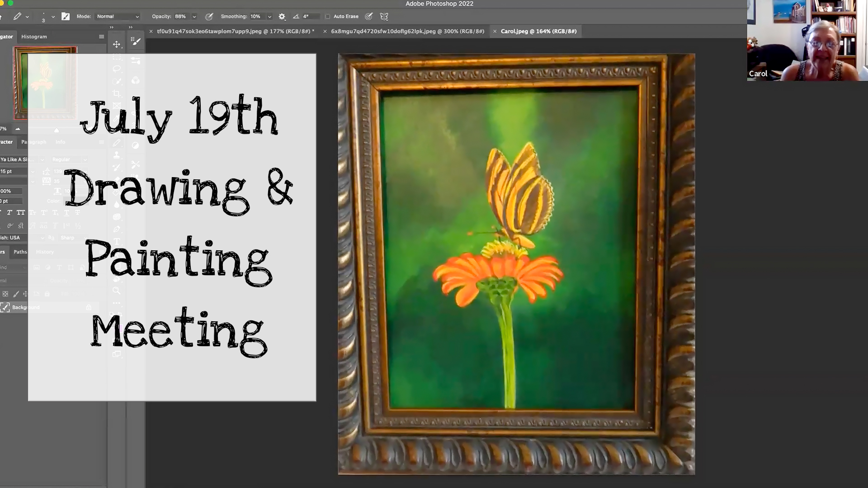Toggle pressure control for brush size
868x488 pixels.
[369, 17]
